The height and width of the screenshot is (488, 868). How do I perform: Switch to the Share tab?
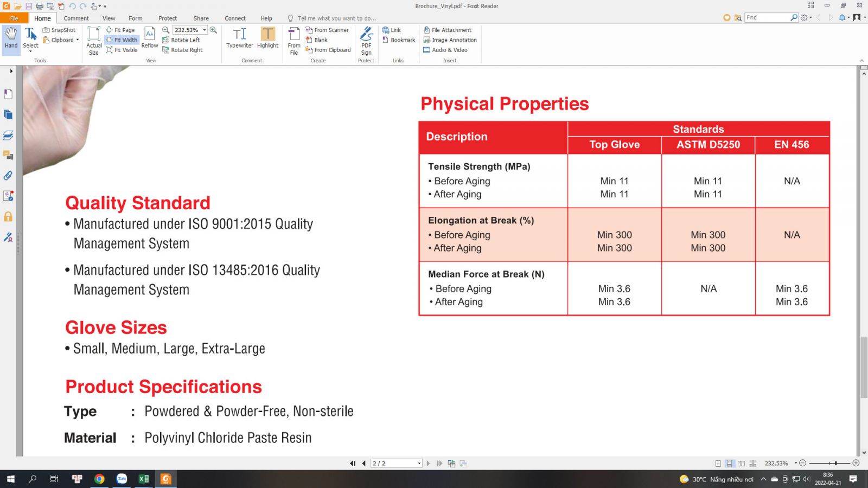[201, 18]
